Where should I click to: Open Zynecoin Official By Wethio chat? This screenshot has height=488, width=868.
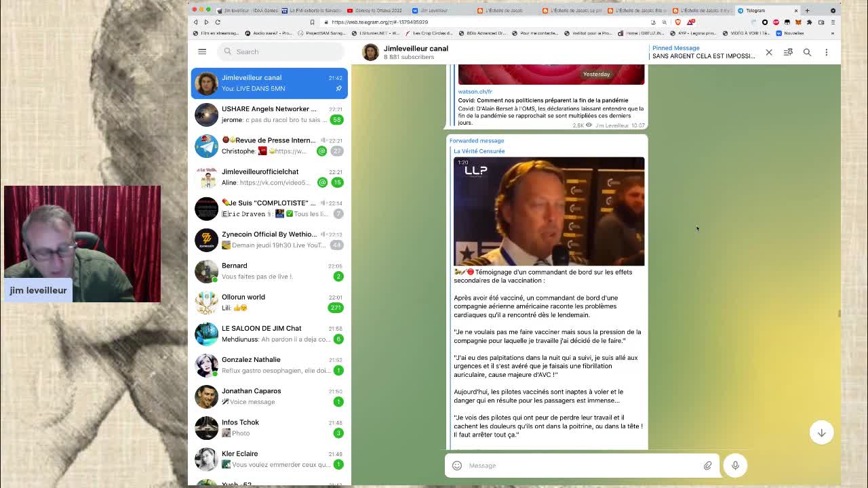[x=269, y=239]
